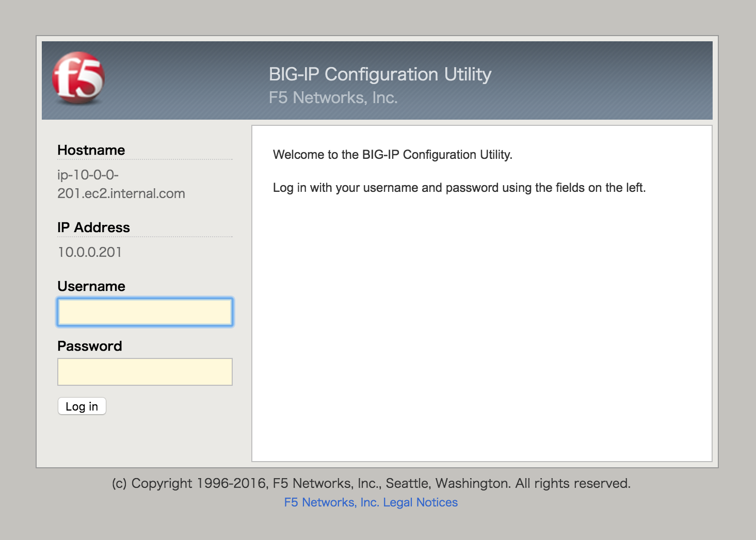Click the Welcome to BIG-IP message text

pyautogui.click(x=392, y=155)
